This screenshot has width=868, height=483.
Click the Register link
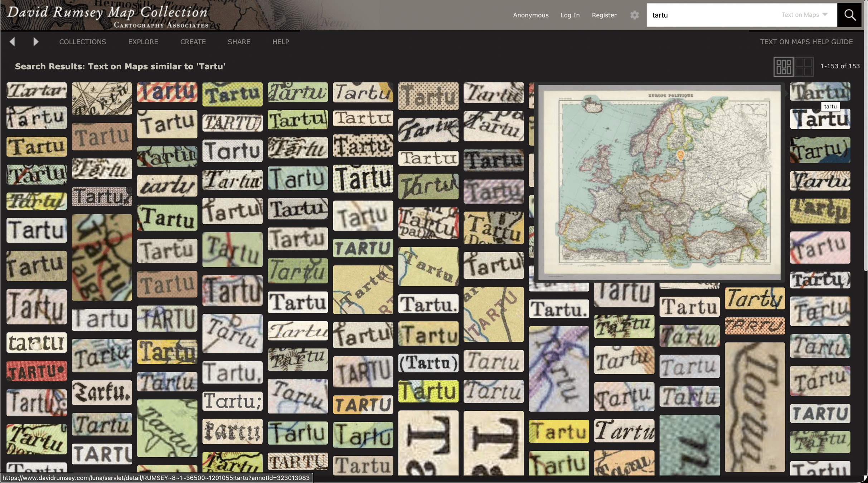tap(604, 15)
